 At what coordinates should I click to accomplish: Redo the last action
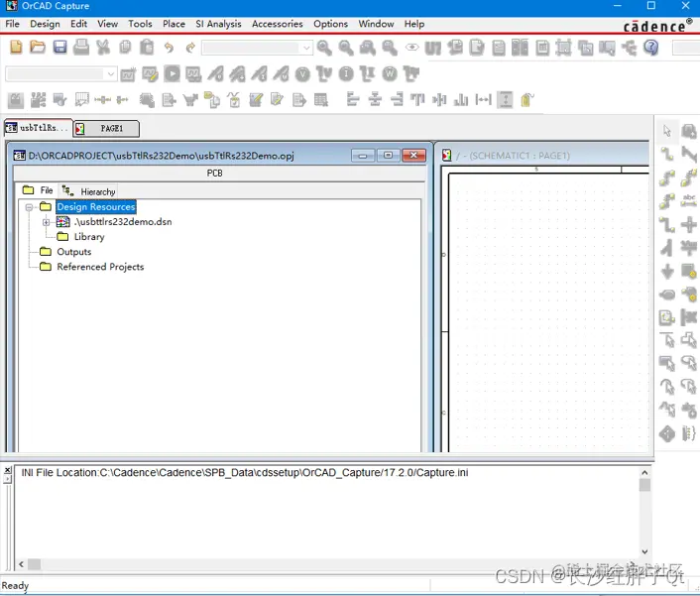(x=190, y=48)
